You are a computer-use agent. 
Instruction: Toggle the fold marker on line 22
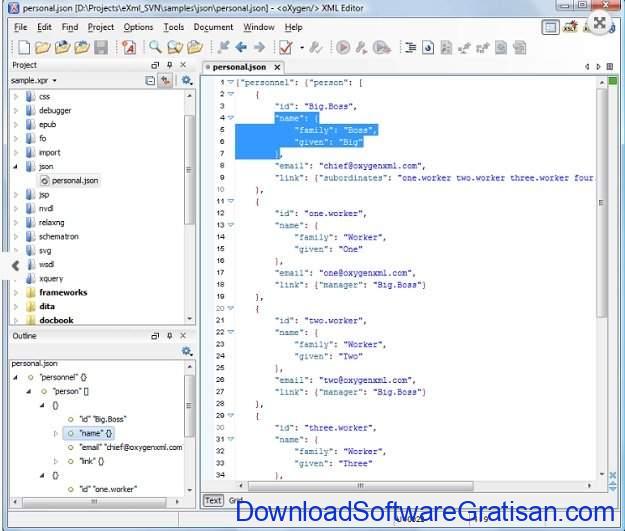point(230,332)
